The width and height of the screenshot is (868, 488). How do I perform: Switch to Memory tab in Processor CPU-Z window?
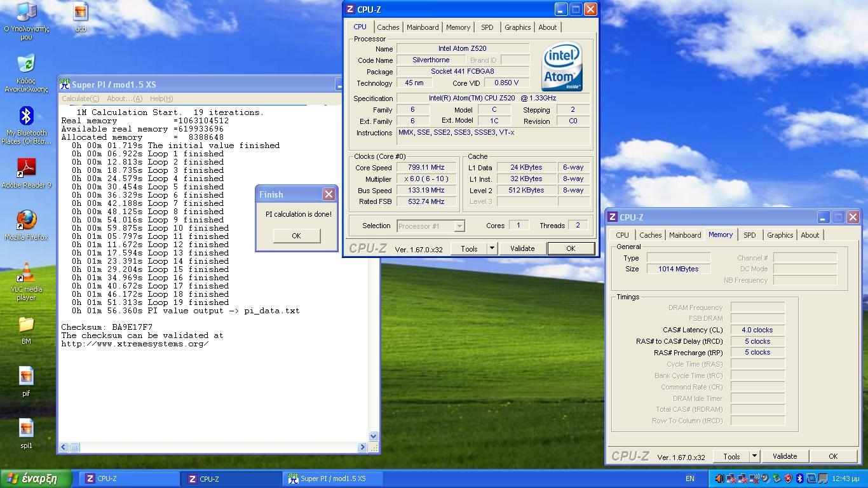[x=458, y=27]
